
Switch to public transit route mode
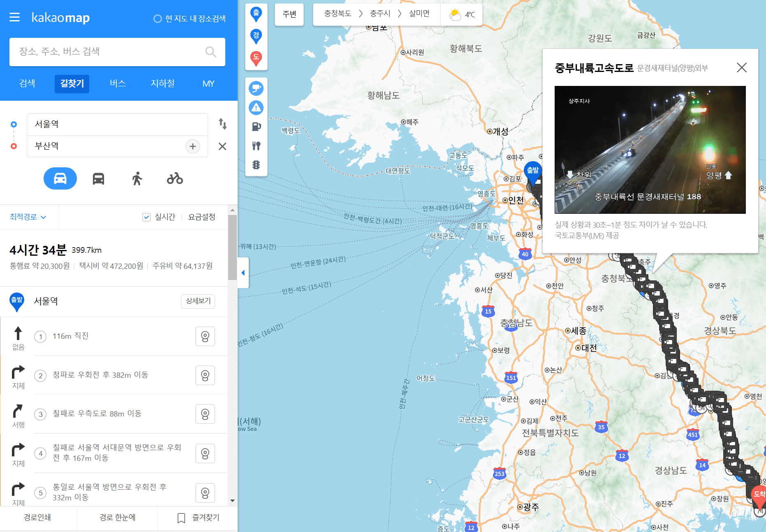(x=98, y=178)
